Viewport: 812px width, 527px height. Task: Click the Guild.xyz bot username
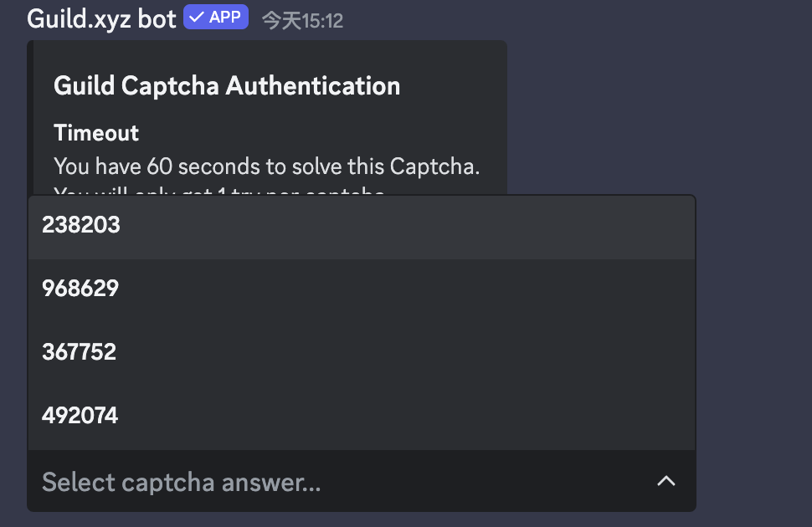coord(100,17)
